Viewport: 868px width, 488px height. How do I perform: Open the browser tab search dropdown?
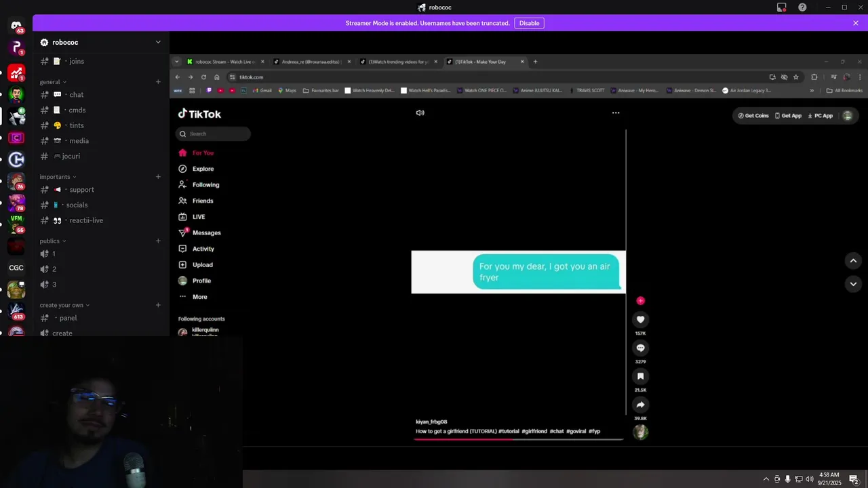(x=177, y=62)
